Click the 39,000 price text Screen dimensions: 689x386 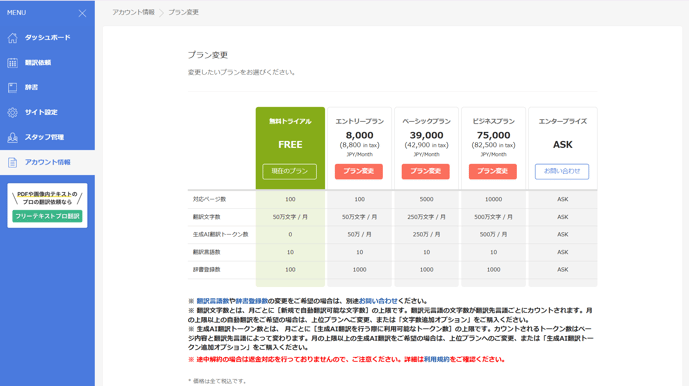pyautogui.click(x=426, y=135)
